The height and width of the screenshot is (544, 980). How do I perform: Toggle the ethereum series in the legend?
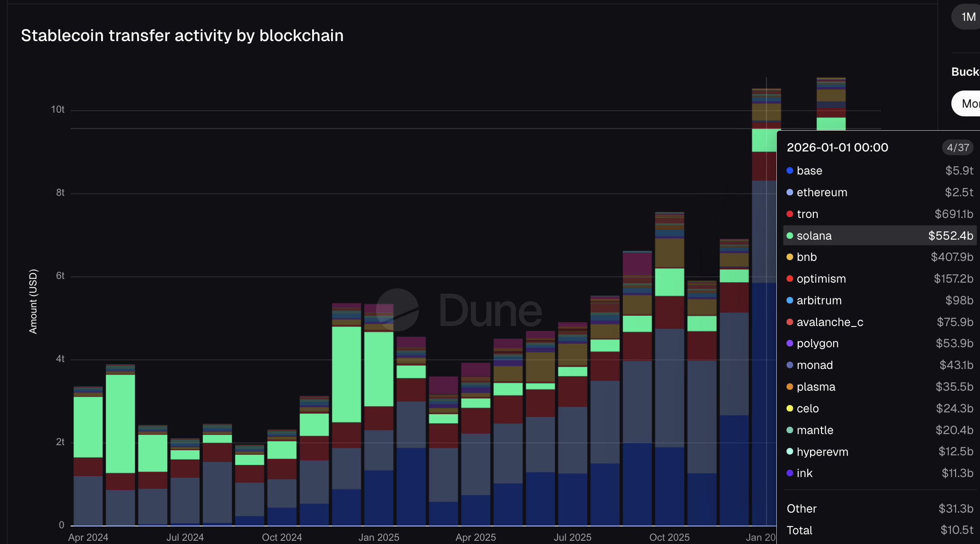[x=822, y=192]
